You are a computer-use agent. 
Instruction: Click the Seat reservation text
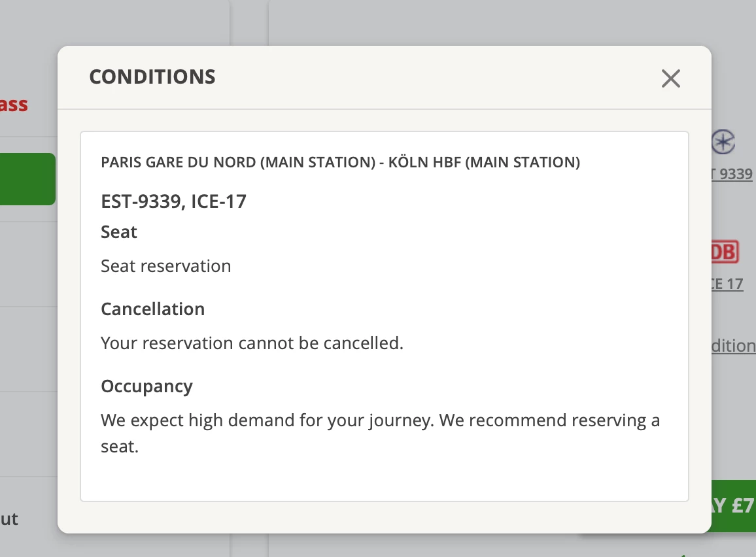[x=166, y=266]
